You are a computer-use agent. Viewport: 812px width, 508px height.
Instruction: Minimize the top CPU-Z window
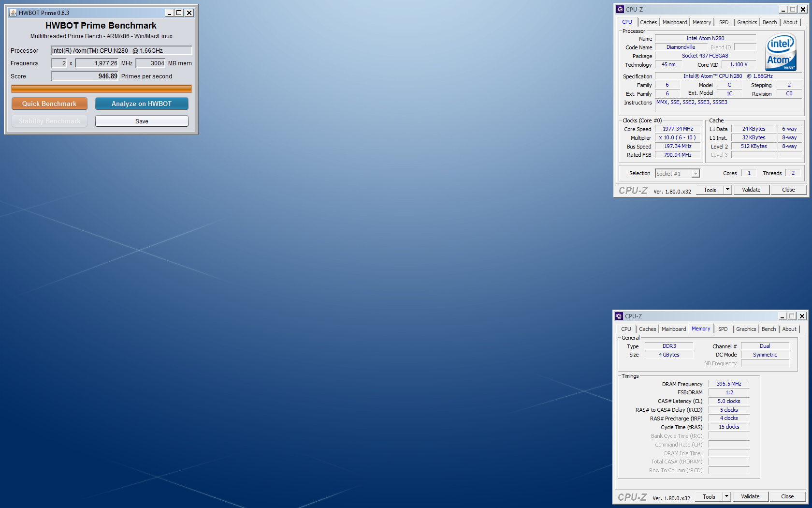tap(783, 9)
